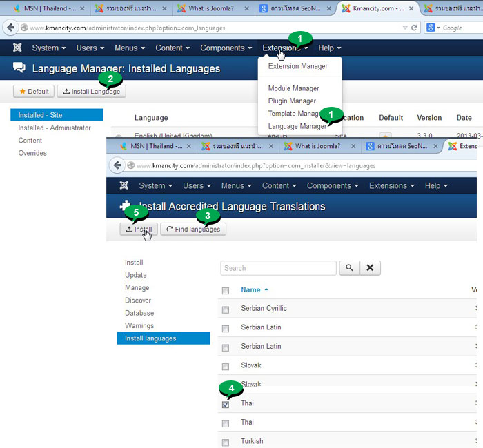Open Install in installer sidebar
483x448 pixels.
click(x=134, y=263)
